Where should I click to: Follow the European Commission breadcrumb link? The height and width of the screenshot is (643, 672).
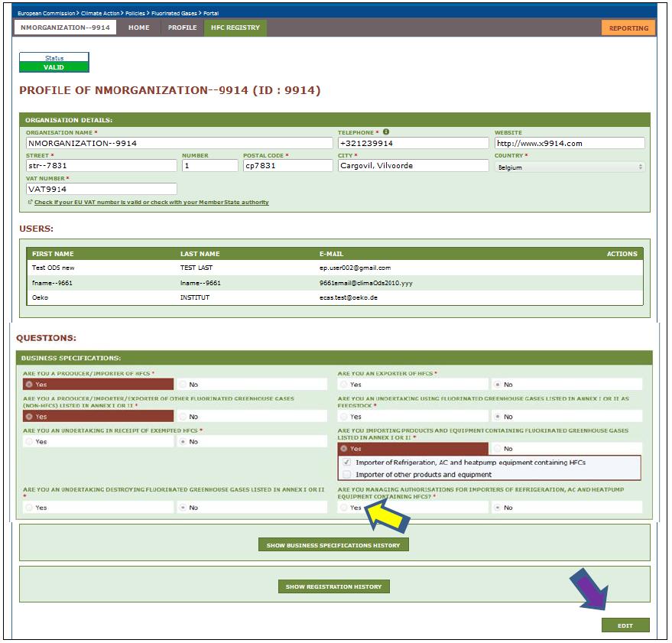pyautogui.click(x=46, y=13)
